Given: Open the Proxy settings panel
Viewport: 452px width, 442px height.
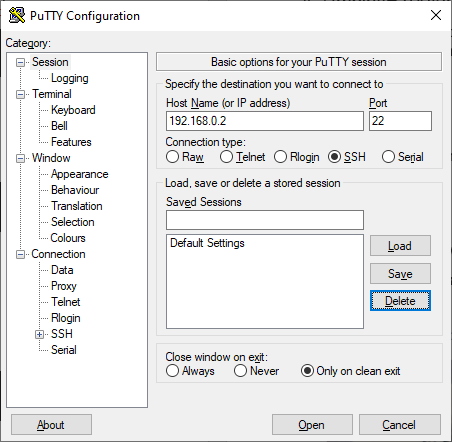Looking at the screenshot, I should coord(64,286).
